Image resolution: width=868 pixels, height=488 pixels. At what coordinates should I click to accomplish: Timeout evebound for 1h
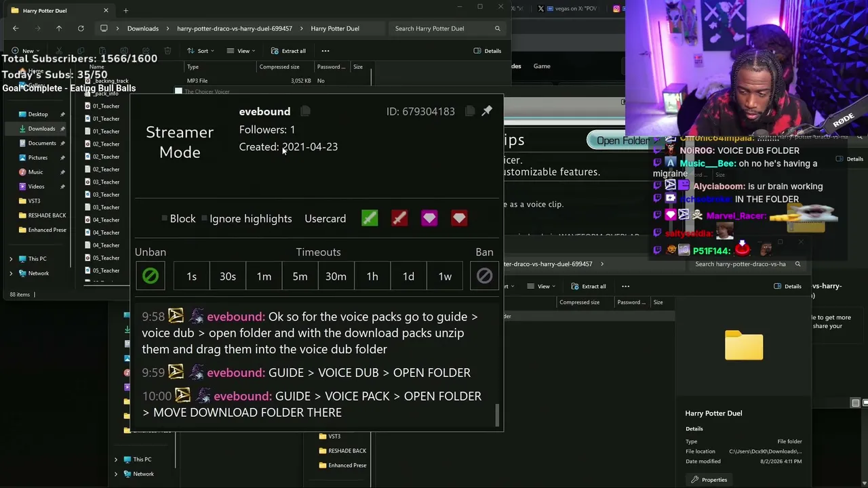click(372, 276)
